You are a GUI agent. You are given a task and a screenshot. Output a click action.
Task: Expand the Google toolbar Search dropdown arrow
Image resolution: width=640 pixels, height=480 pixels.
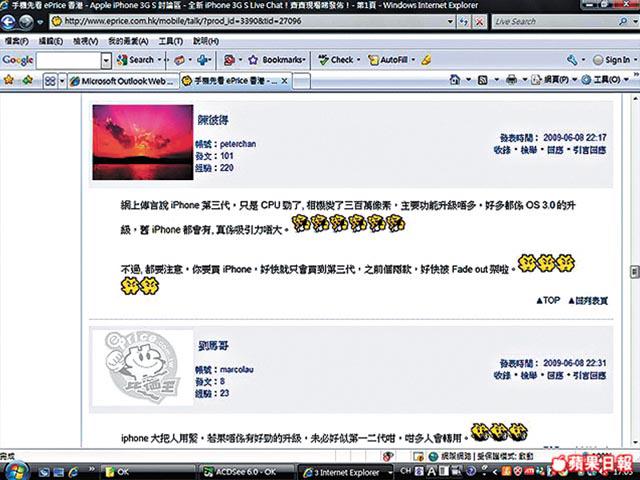pyautogui.click(x=159, y=60)
